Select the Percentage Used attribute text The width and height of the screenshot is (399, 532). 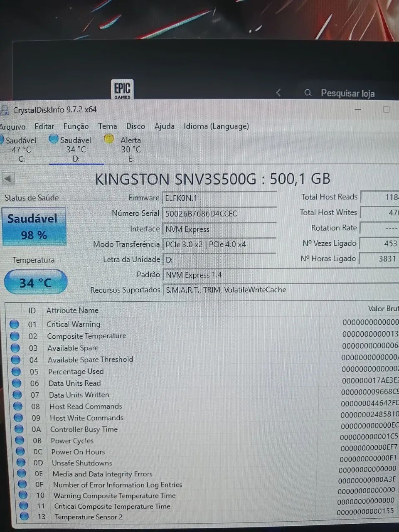click(76, 372)
